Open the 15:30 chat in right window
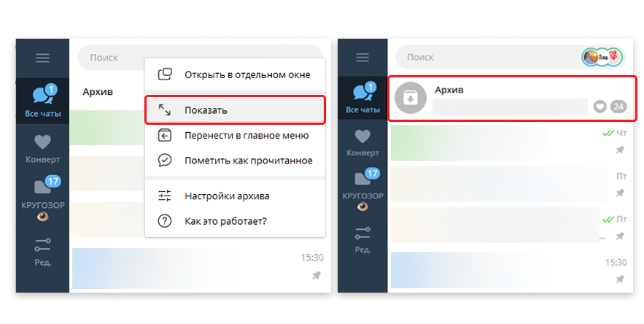This screenshot has height=324, width=644. click(510, 270)
